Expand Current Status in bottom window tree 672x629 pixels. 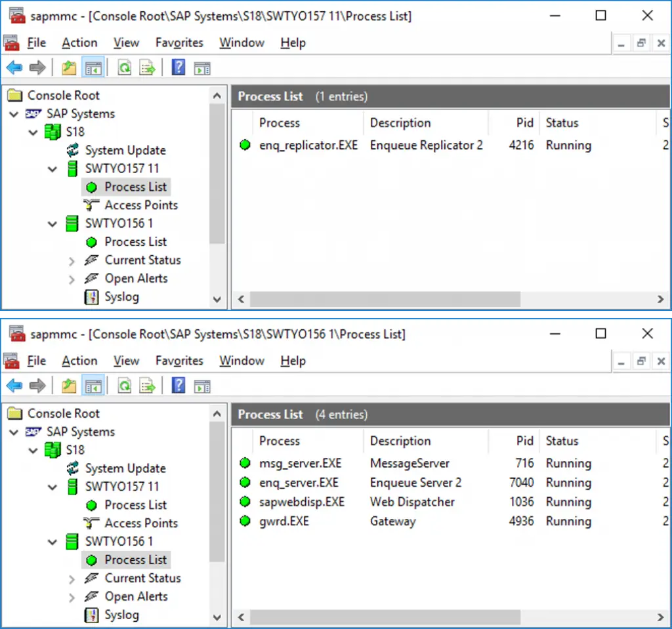click(x=72, y=579)
